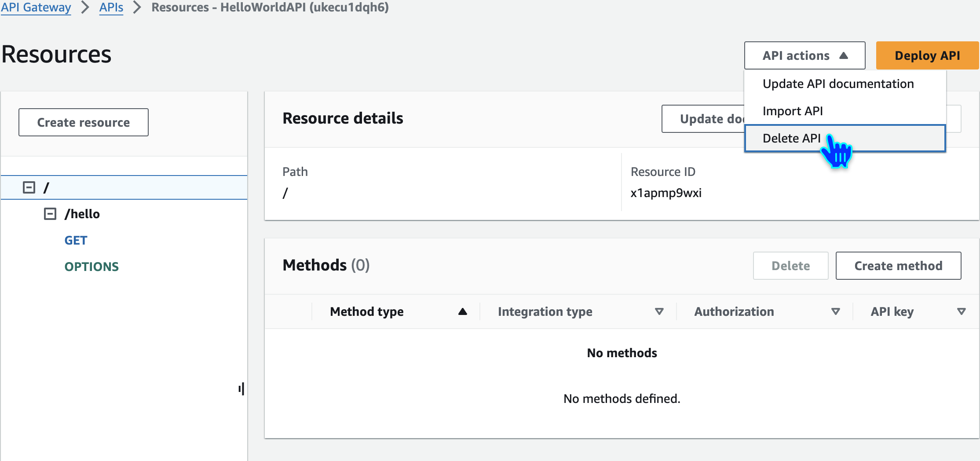The height and width of the screenshot is (461, 980).
Task: Open the API Gateway breadcrumb link
Action: [x=36, y=7]
